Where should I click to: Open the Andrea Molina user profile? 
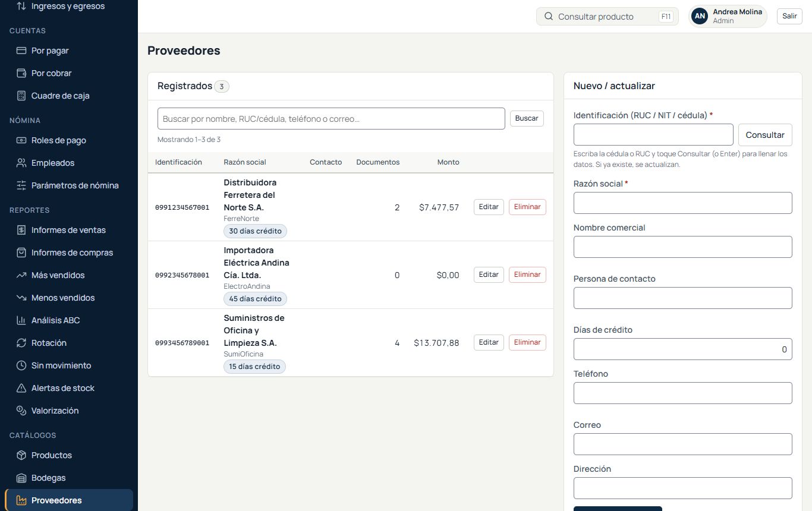click(x=728, y=16)
